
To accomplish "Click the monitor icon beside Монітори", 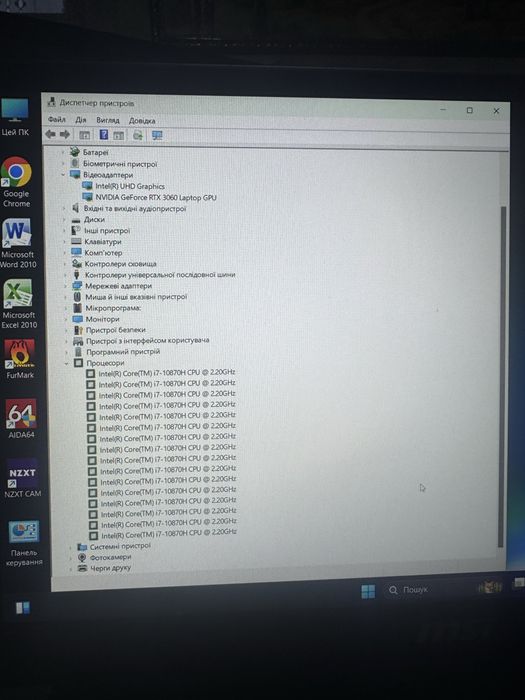I will pyautogui.click(x=78, y=319).
